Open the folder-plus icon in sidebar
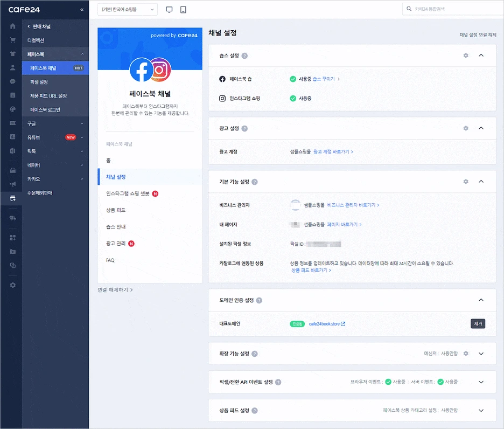The width and height of the screenshot is (504, 429). [12, 251]
